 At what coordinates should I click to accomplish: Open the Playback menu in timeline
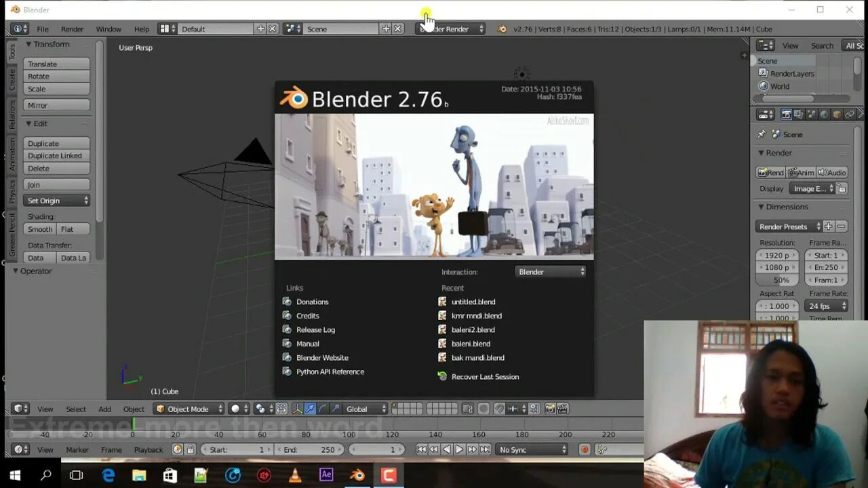point(148,449)
